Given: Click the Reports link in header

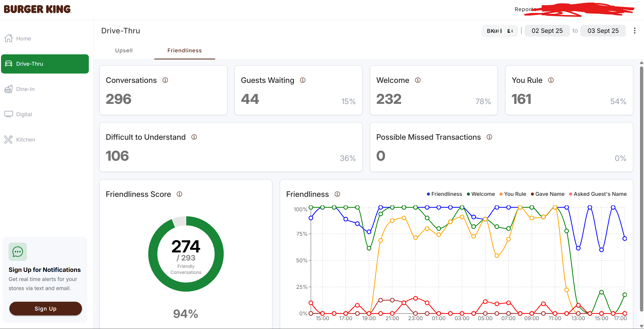Looking at the screenshot, I should coord(525,9).
